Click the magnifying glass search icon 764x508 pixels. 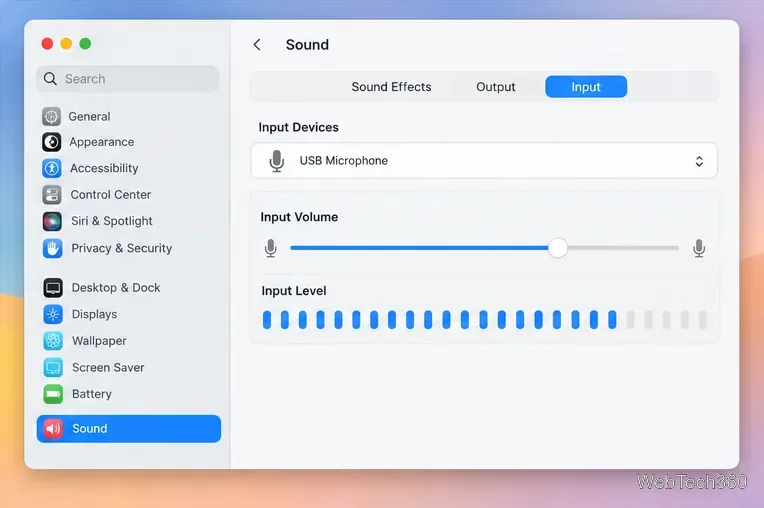[50, 78]
